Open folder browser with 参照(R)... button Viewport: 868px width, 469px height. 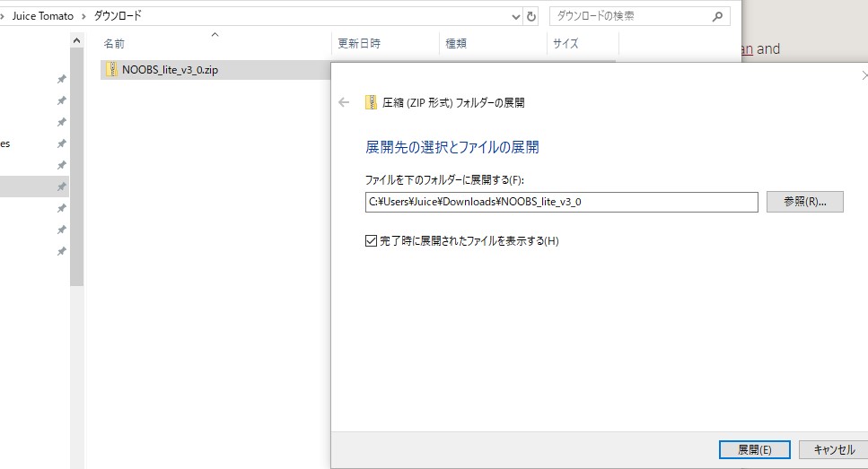coord(804,202)
